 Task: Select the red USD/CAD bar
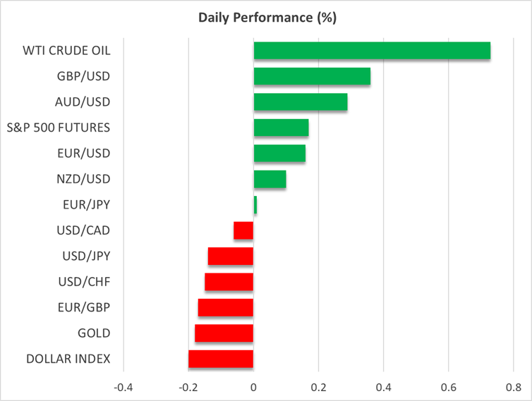pos(243,230)
